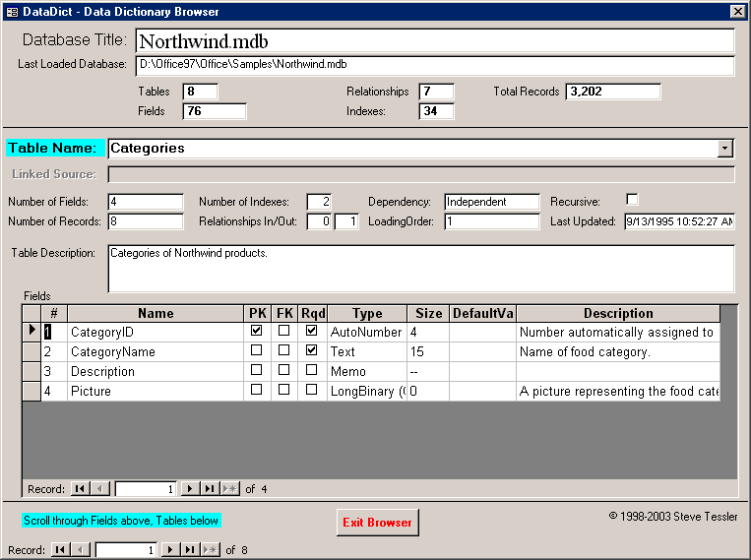The width and height of the screenshot is (751, 560).
Task: Toggle PK checkbox for CategoryName
Action: point(256,350)
